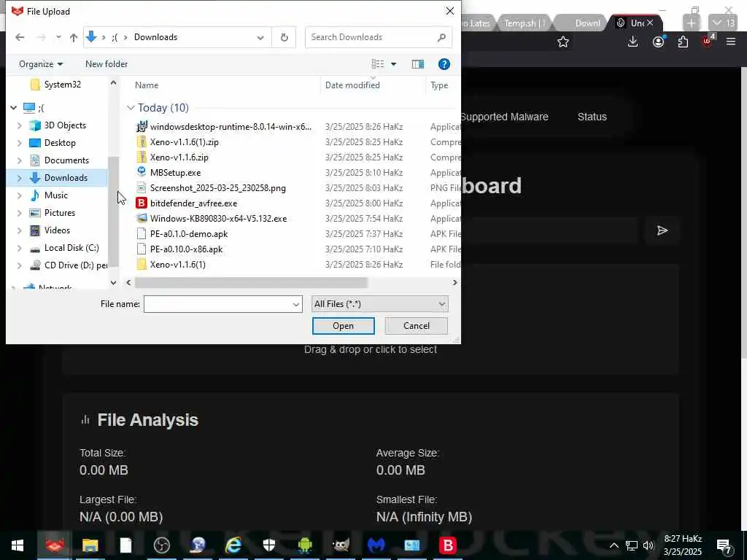Image resolution: width=747 pixels, height=560 pixels.
Task: Select MBSetup.exe in the file list
Action: pos(175,172)
